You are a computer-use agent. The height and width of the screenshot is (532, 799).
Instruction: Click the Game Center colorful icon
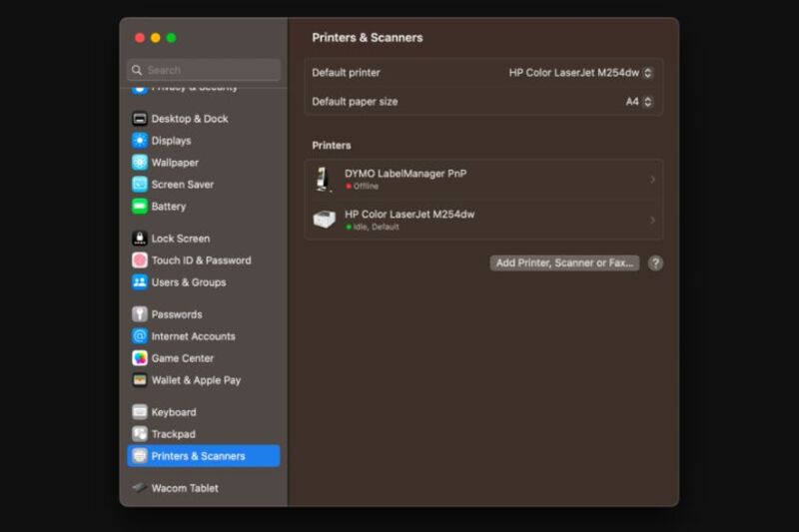click(x=140, y=358)
